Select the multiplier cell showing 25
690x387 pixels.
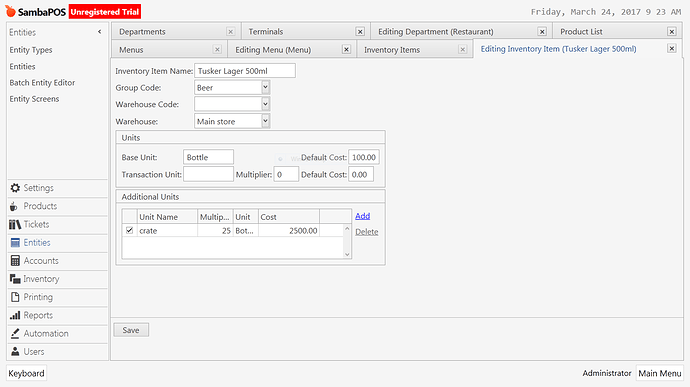point(215,231)
